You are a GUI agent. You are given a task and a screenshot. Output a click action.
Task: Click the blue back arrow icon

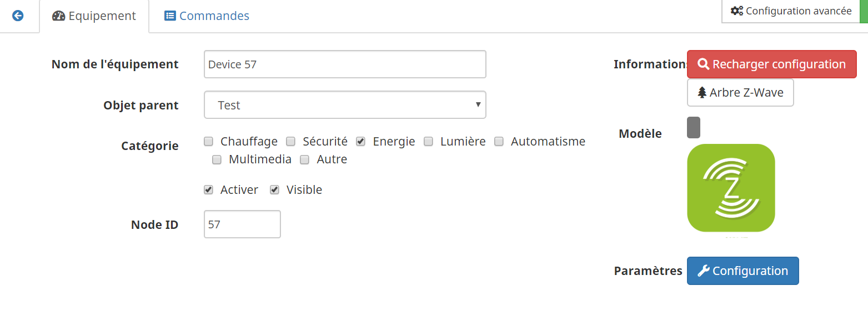point(18,16)
